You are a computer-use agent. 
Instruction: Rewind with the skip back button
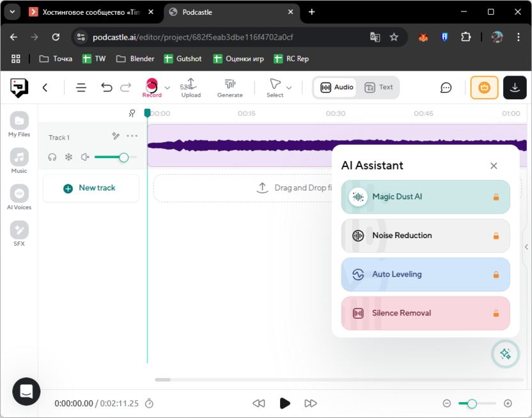pos(259,403)
